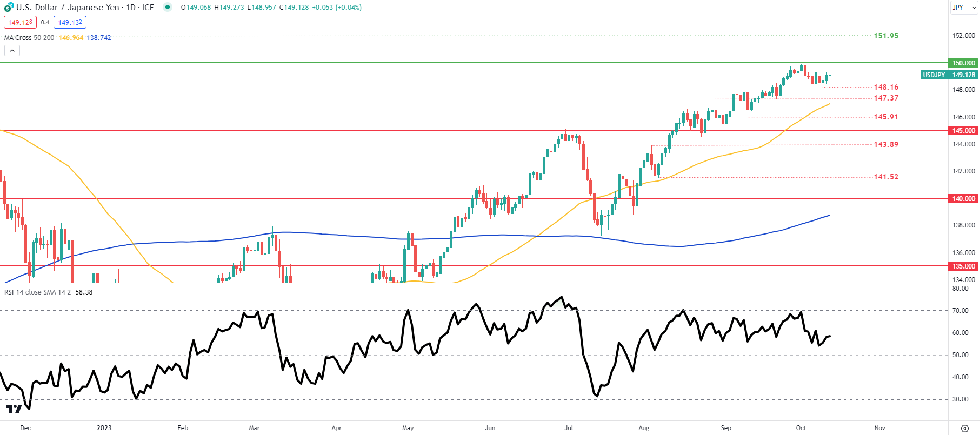This screenshot has height=435, width=980.
Task: Click the +0.053 (+0.04%) change readout
Action: point(337,8)
